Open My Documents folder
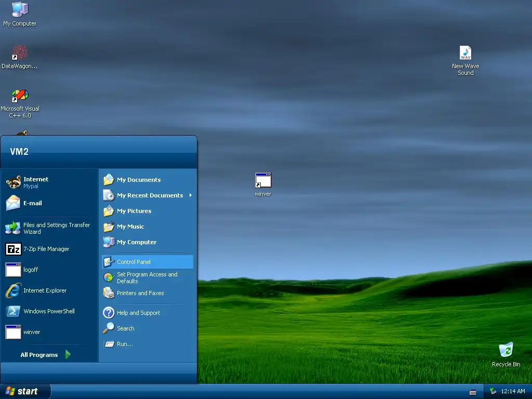This screenshot has width=532, height=399. coord(148,180)
